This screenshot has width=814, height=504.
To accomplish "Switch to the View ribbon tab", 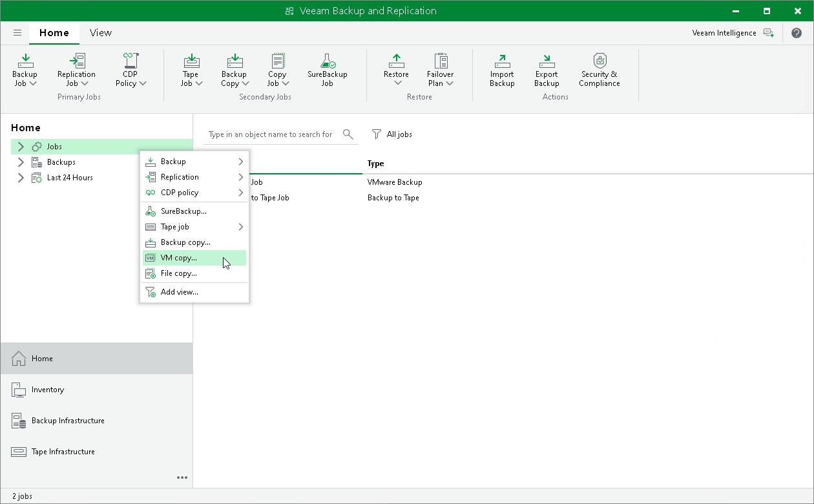I will (x=101, y=32).
